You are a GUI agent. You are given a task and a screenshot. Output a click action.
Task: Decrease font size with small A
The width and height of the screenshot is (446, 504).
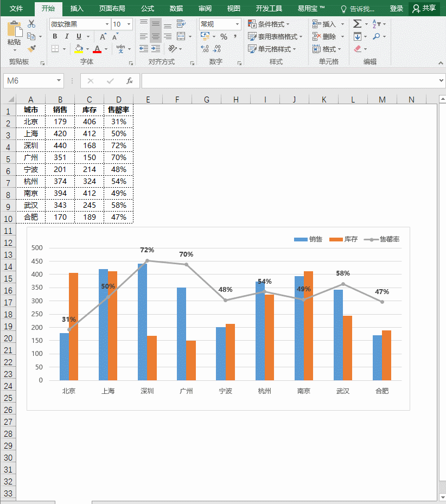[115, 37]
